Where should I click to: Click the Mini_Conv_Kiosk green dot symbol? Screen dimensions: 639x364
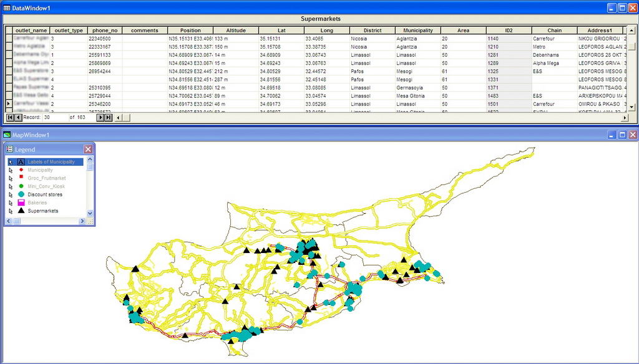click(x=21, y=186)
